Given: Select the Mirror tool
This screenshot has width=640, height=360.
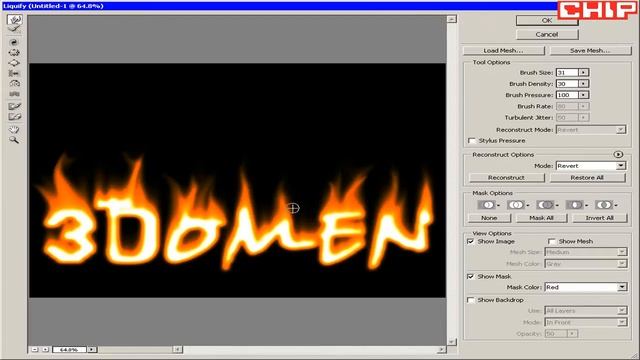Looking at the screenshot, I should [14, 83].
